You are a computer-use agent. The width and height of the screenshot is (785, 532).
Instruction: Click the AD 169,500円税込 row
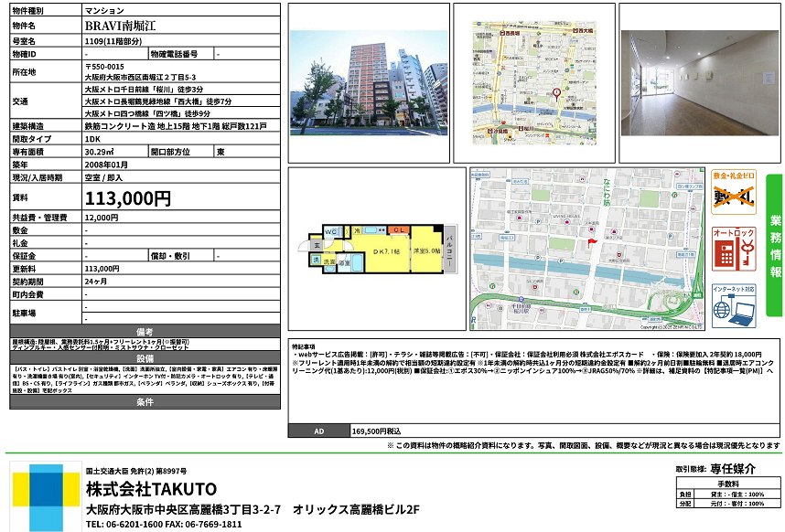click(534, 430)
